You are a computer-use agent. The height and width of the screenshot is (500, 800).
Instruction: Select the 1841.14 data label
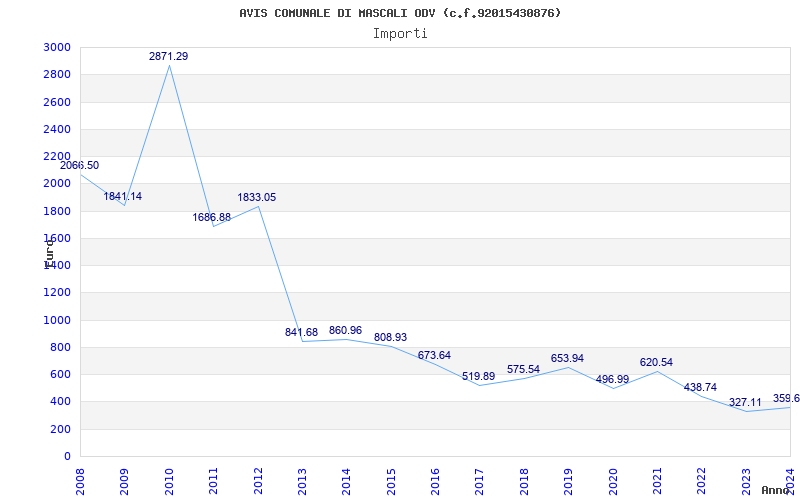point(123,196)
